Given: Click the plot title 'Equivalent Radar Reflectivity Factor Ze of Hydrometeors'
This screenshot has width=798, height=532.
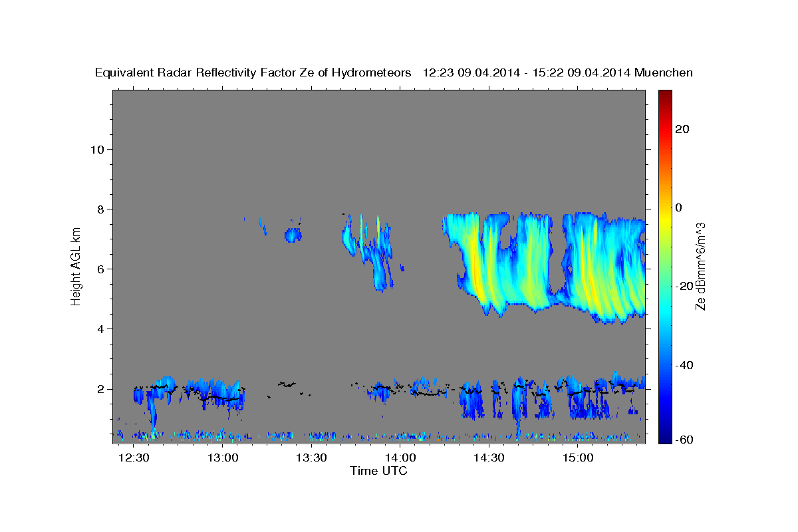Looking at the screenshot, I should (253, 73).
